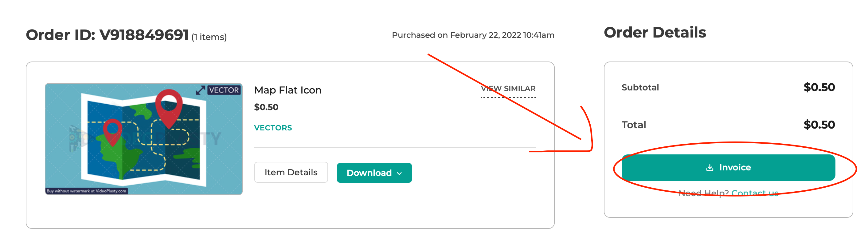Click the Order Details heading
This screenshot has height=243, width=868.
655,33
